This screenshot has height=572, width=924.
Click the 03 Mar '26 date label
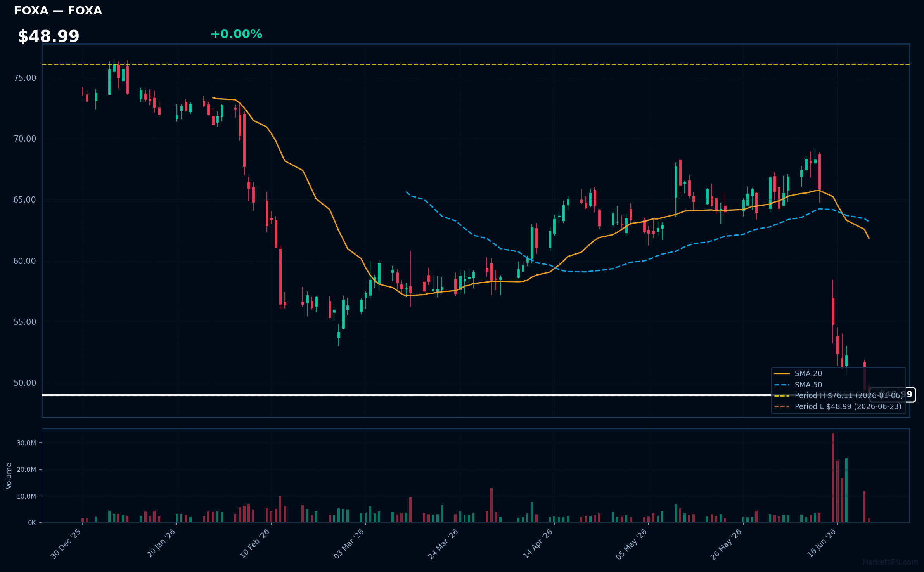tap(349, 544)
